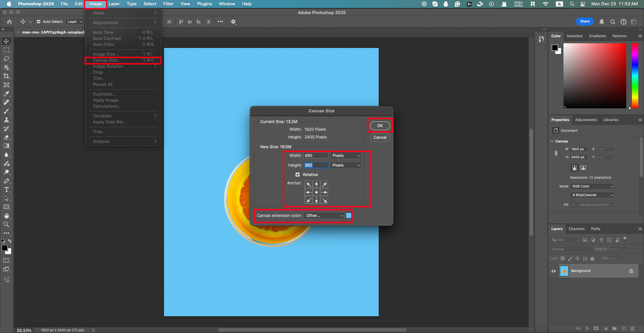Expand the Adjustments submenu arrow
This screenshot has width=644, height=333.
pos(155,23)
